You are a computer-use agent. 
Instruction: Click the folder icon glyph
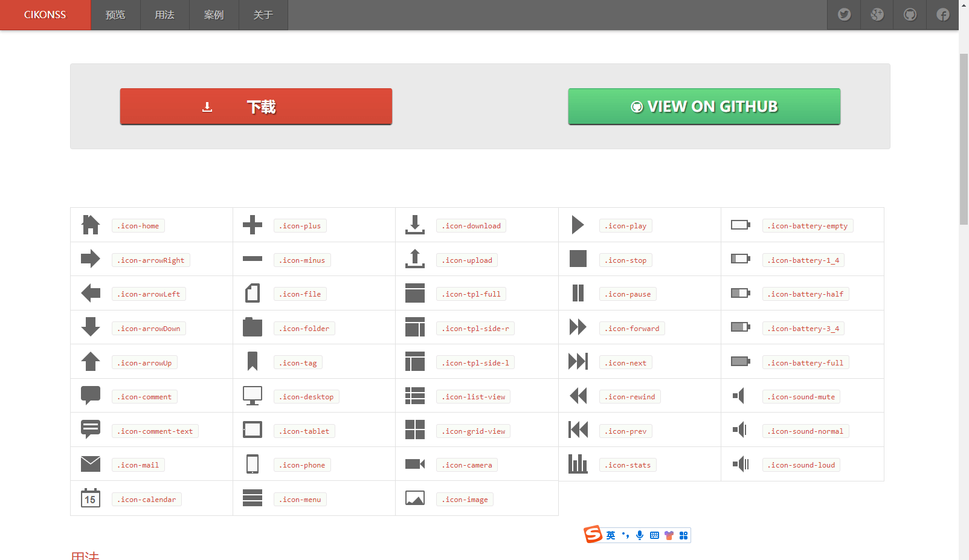(253, 327)
